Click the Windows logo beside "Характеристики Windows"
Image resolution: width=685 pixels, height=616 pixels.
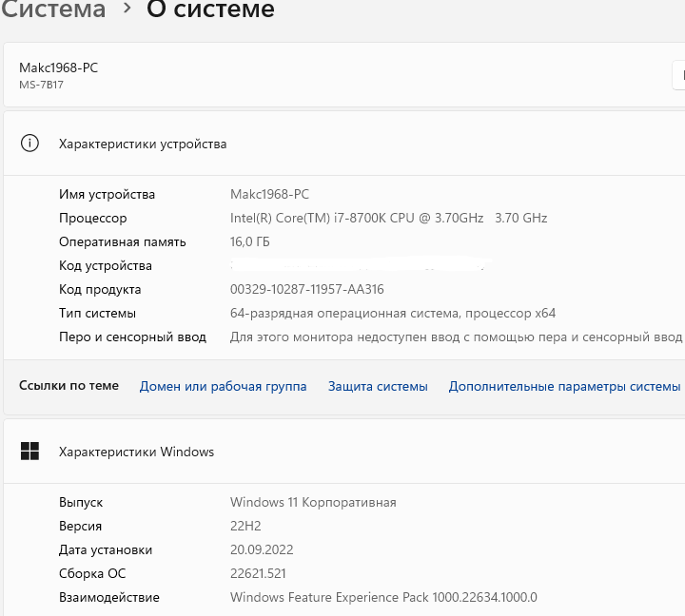coord(30,452)
